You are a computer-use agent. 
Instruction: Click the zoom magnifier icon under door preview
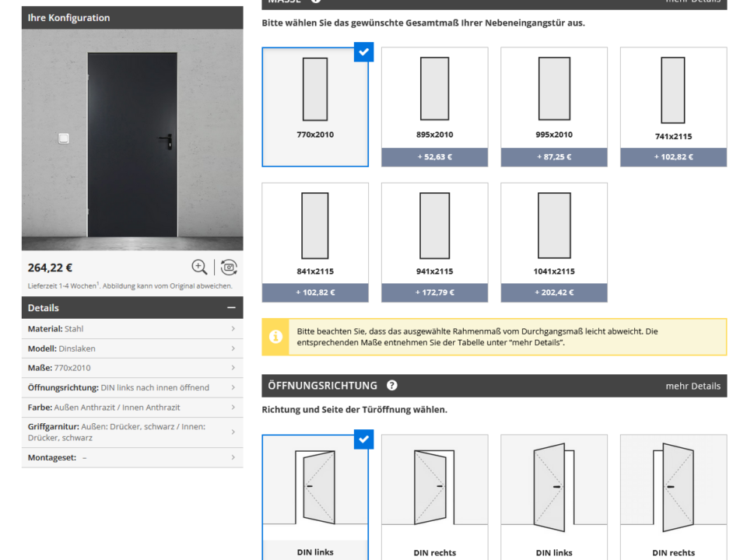click(200, 268)
